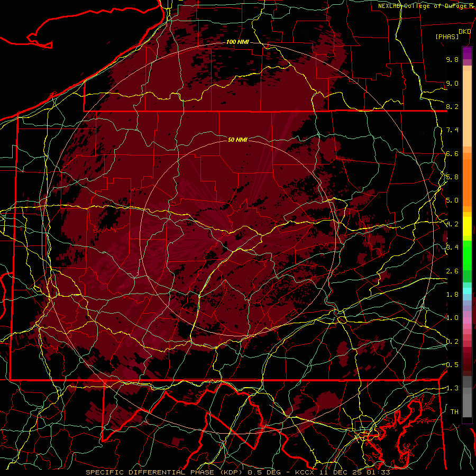Screen dimensions: 476x476
Task: Click the 100 NMI range ring label
Action: tap(237, 42)
